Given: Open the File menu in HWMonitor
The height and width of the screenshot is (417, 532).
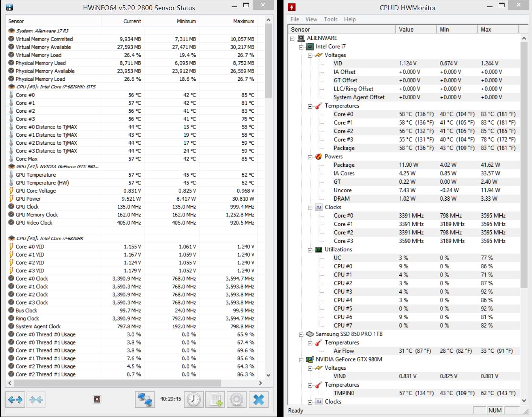Looking at the screenshot, I should [x=295, y=19].
